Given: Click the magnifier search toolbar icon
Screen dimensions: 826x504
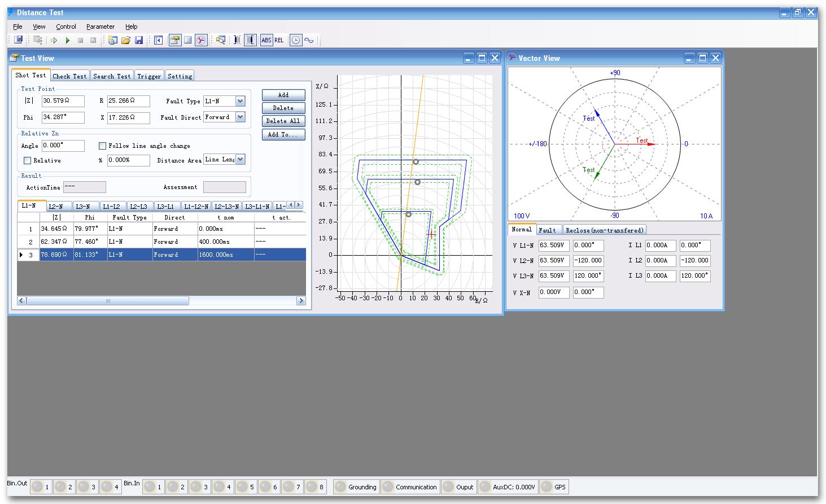Looking at the screenshot, I should 221,40.
